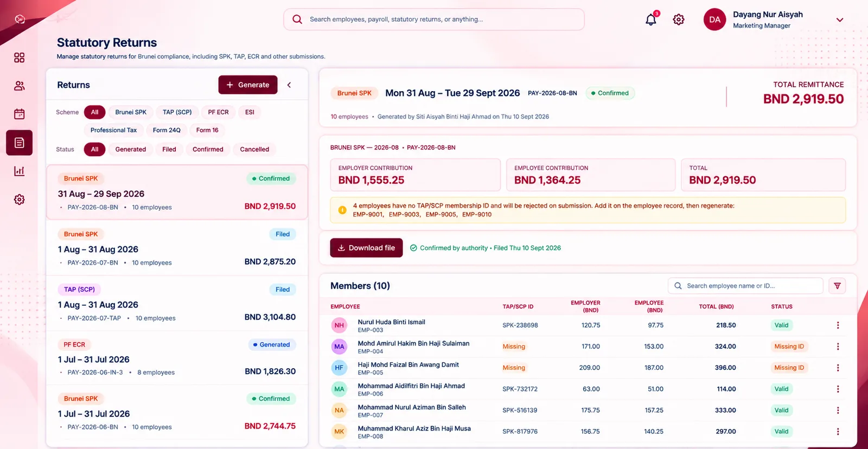This screenshot has height=449, width=868.
Task: Filter status by Confirmed chip
Action: pos(208,149)
